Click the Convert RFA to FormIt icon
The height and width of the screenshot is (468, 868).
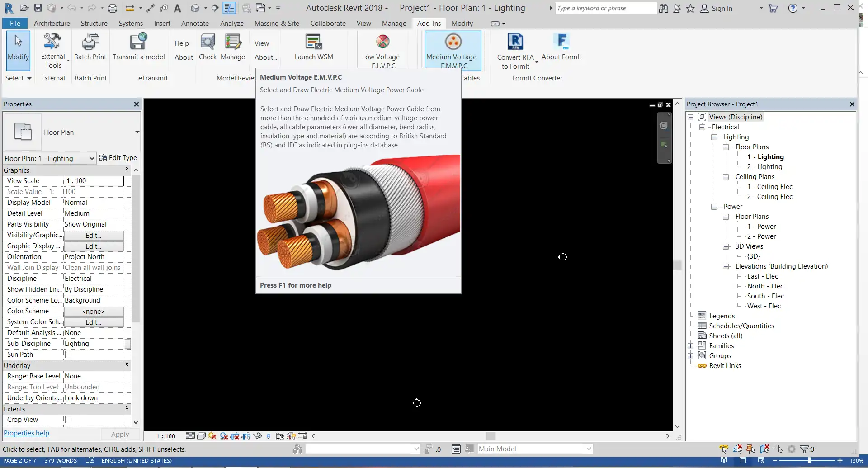[x=515, y=43]
